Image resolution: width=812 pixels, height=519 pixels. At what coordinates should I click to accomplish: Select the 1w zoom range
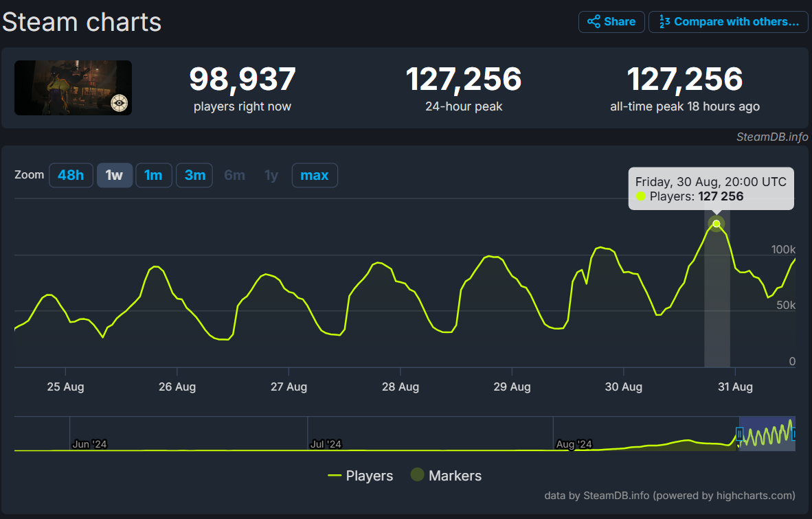[x=115, y=175]
